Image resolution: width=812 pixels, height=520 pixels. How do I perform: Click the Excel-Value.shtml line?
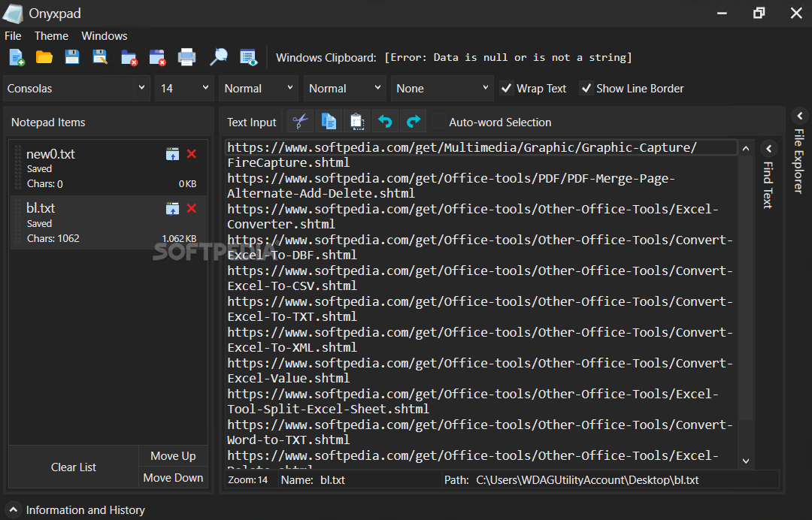click(x=289, y=378)
